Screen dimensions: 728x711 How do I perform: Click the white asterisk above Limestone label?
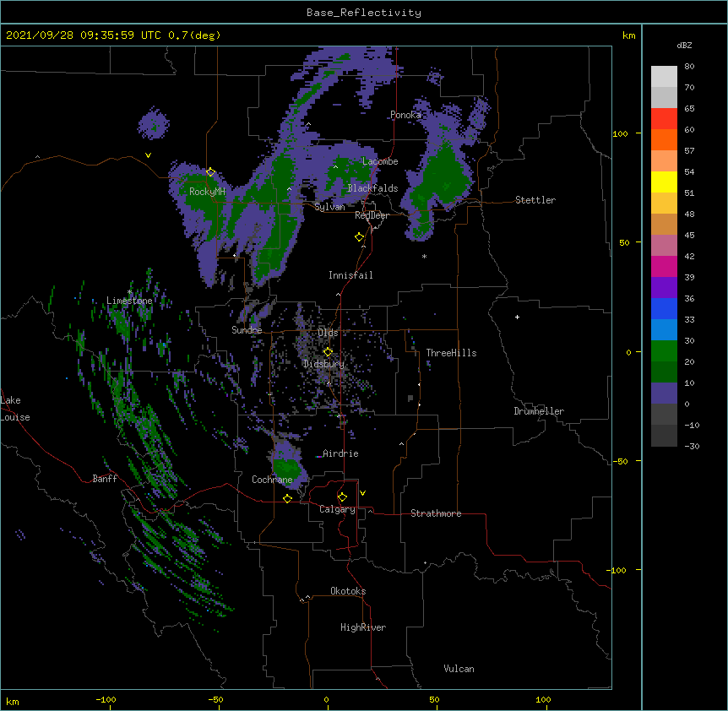(129, 292)
